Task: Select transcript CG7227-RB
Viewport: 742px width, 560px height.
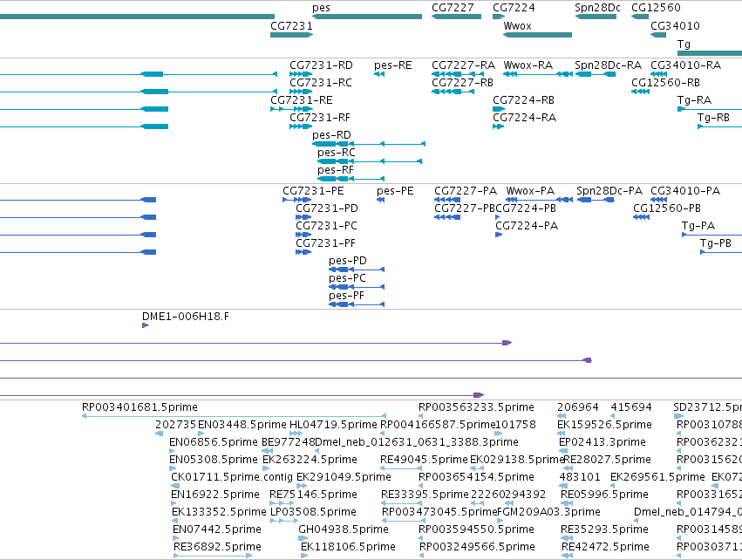Action: tap(453, 92)
